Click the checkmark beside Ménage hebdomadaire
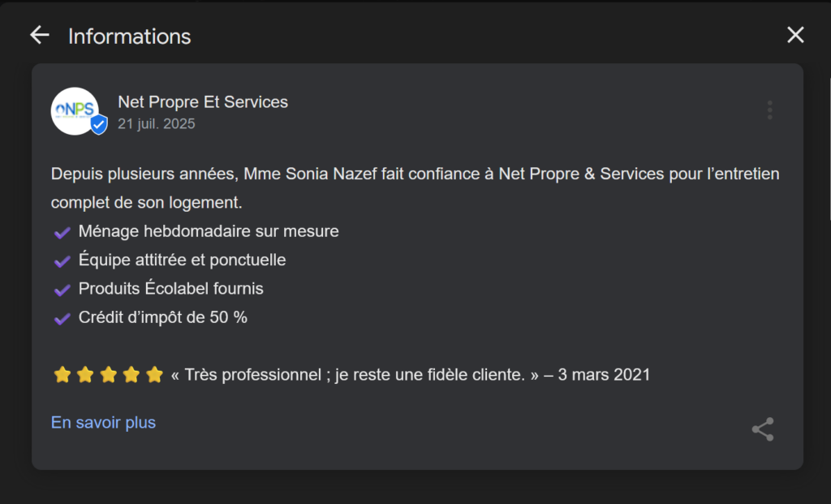The height and width of the screenshot is (504, 831). [62, 233]
